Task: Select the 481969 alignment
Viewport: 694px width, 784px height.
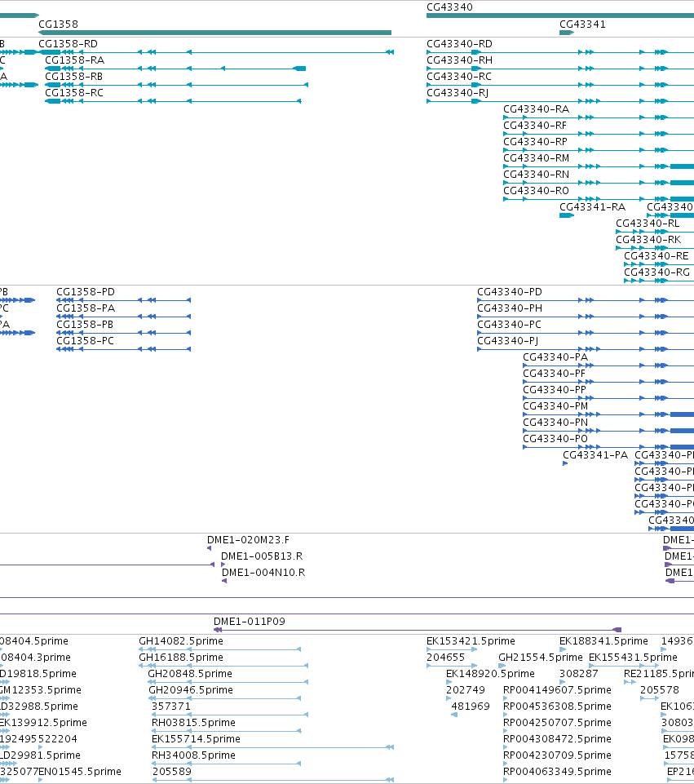Action: pos(471,706)
